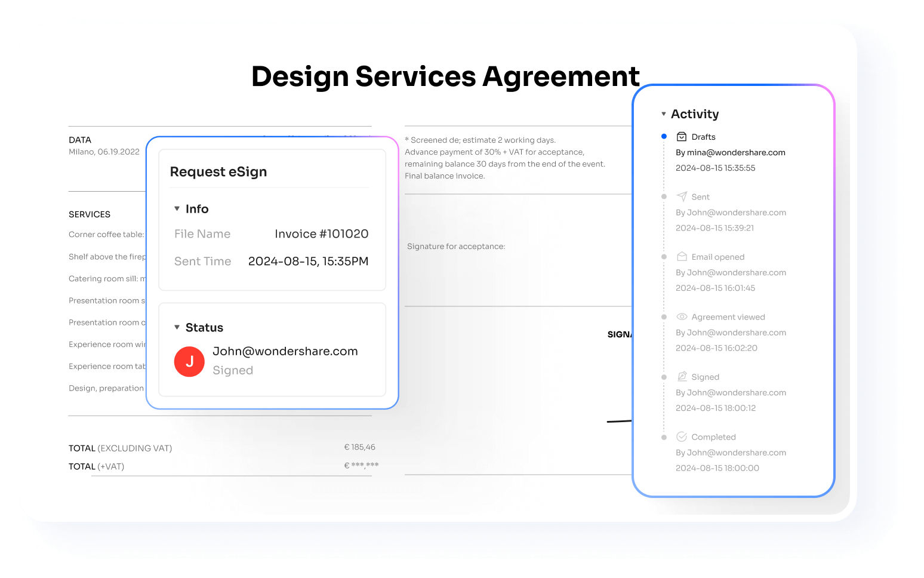The height and width of the screenshot is (578, 924).
Task: Collapse the Status section triangle
Action: (x=177, y=327)
